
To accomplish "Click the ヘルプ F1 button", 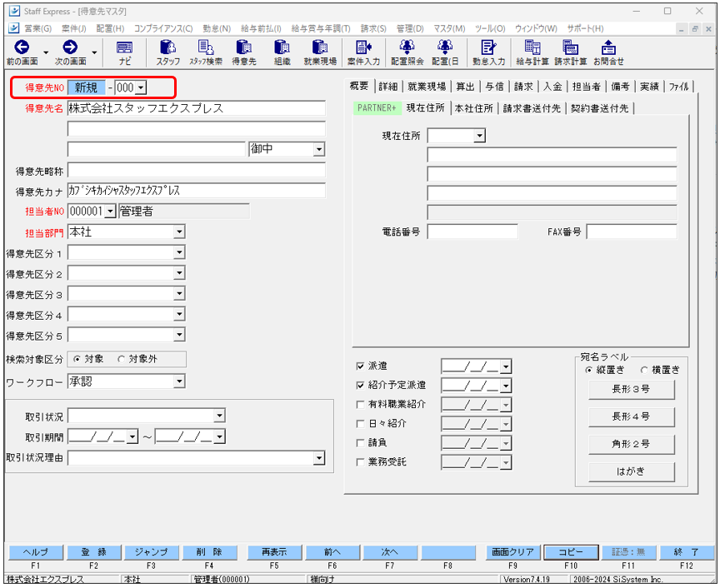I will click(x=35, y=552).
